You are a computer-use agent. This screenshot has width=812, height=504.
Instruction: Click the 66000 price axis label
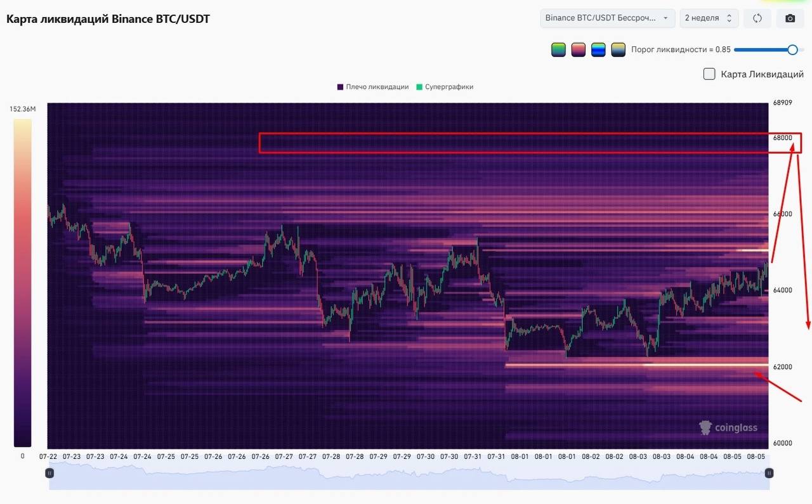pyautogui.click(x=783, y=214)
